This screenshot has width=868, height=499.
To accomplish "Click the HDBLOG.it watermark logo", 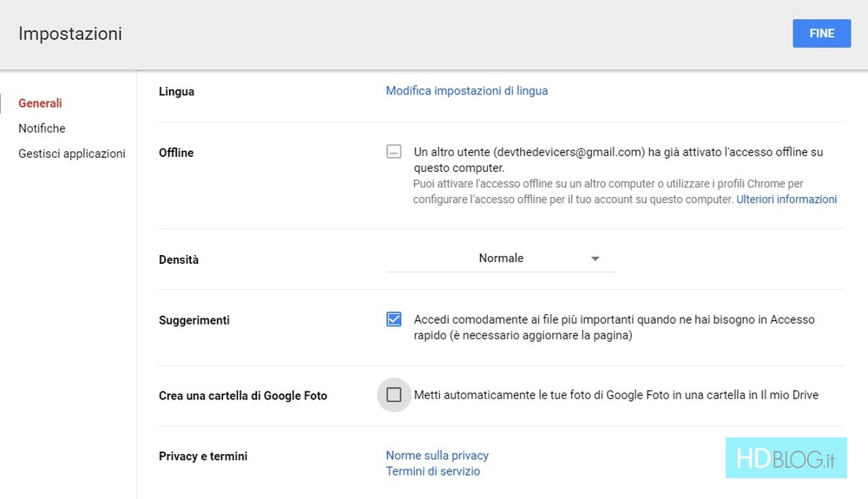I will pos(786,458).
